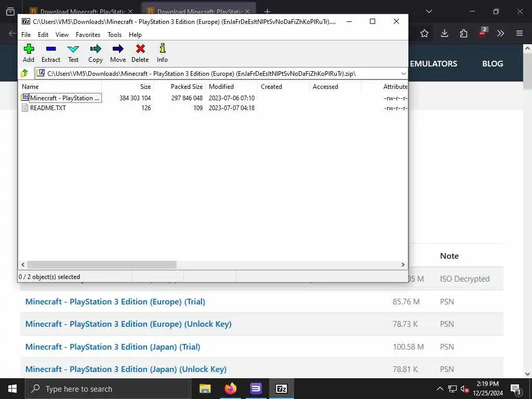Click the 2023-07-07 04:18 modified date

(232, 108)
